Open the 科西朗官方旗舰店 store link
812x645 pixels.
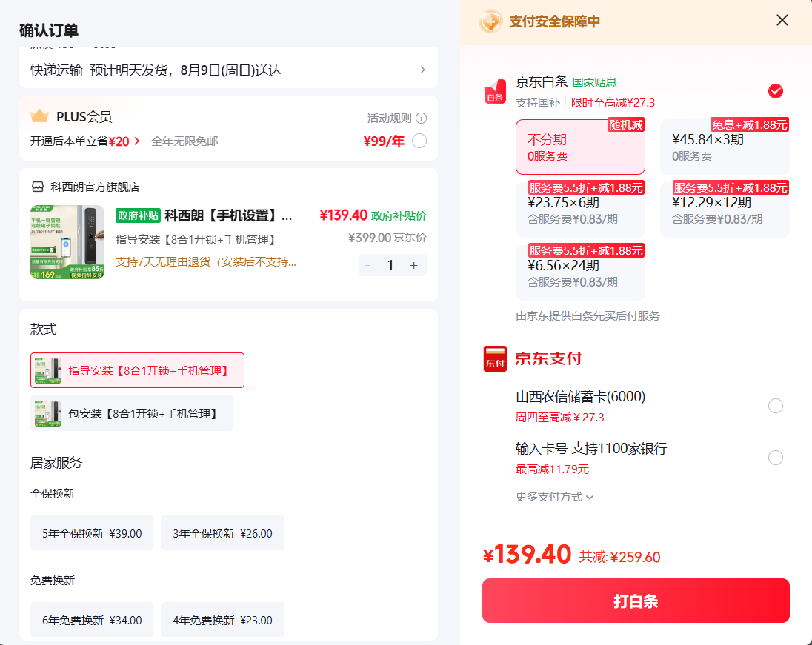[95, 187]
